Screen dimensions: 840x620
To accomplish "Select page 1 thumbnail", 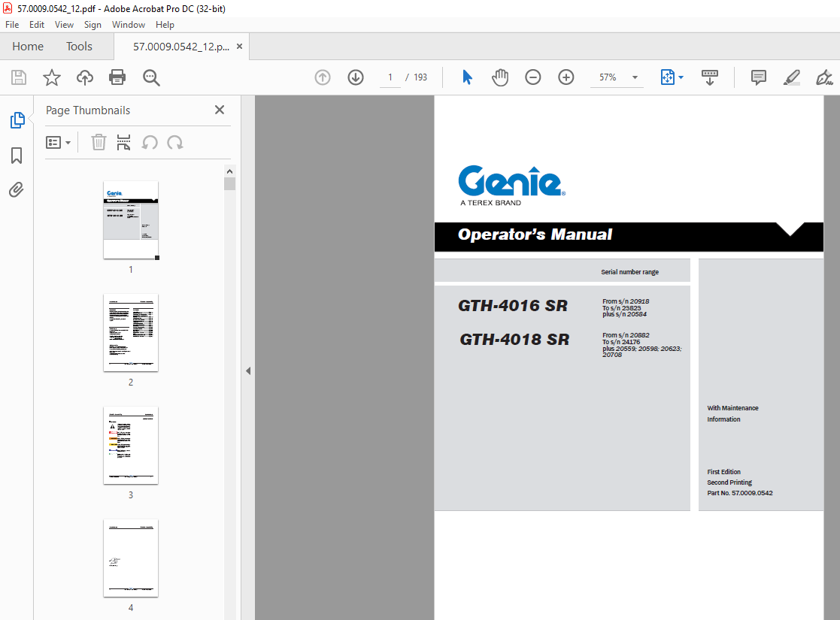I will (x=131, y=220).
